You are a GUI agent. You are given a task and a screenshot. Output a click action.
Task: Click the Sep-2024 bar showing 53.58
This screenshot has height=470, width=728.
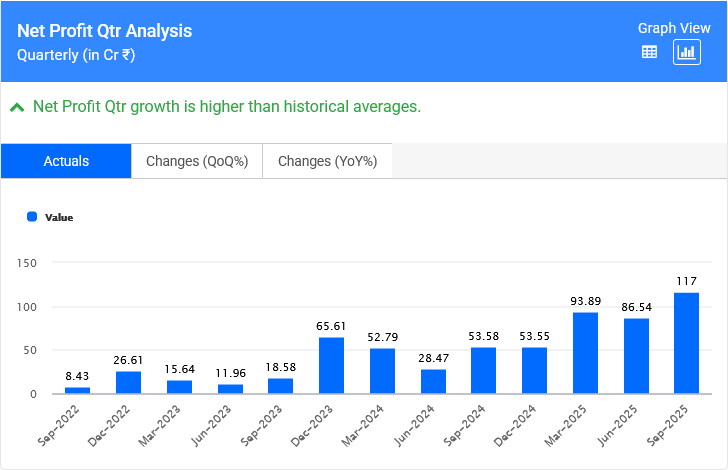[x=484, y=370]
